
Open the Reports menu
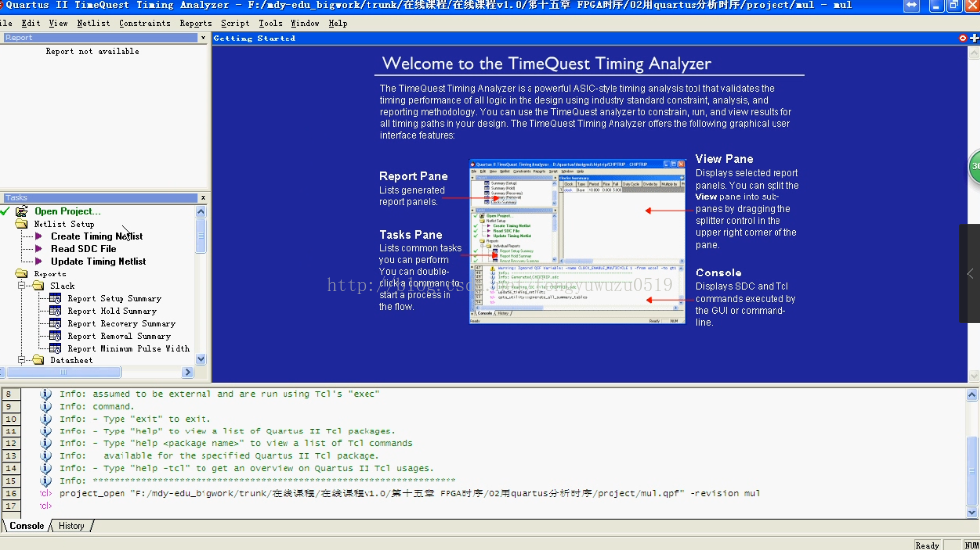click(196, 23)
